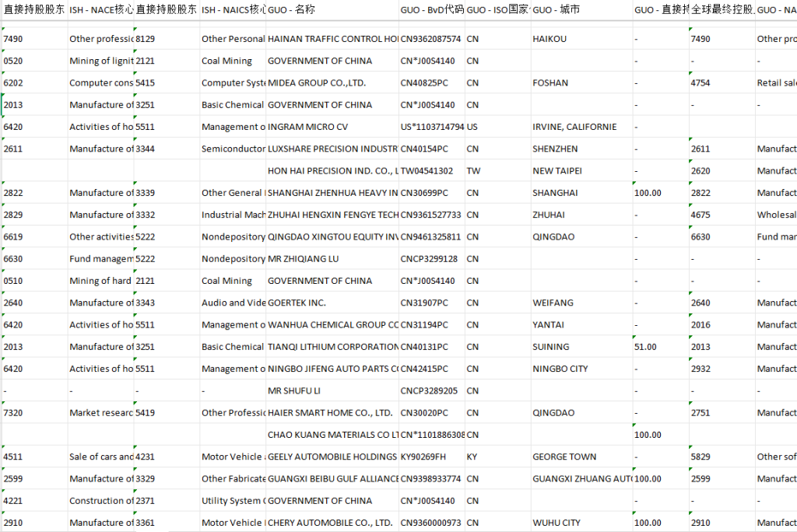The width and height of the screenshot is (797, 532).
Task: Select the GUO - 城市 column header
Action: [580, 10]
